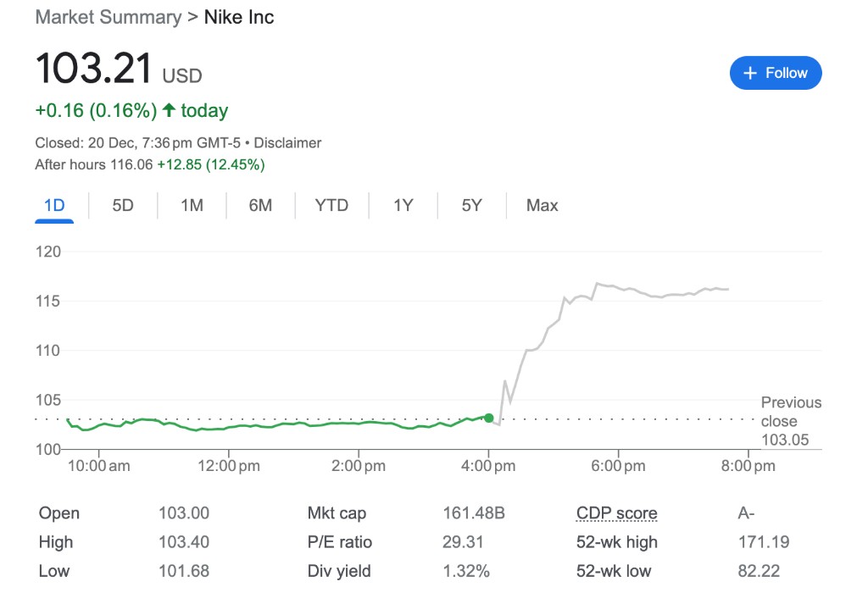This screenshot has width=868, height=604.
Task: Click the green up arrow icon
Action: click(x=169, y=110)
